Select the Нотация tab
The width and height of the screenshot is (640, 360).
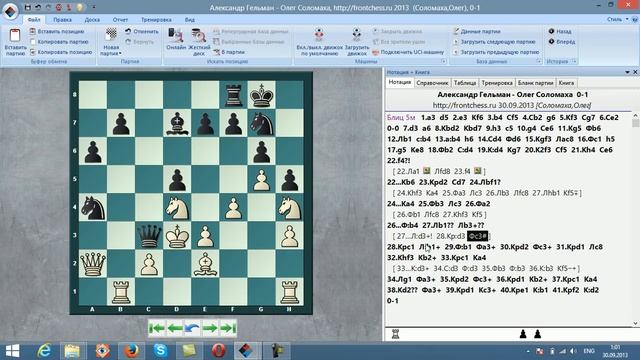pyautogui.click(x=400, y=82)
